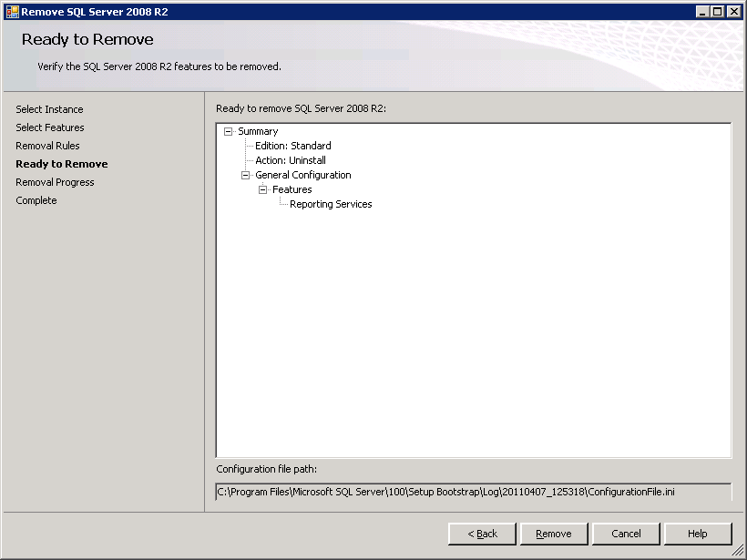Cancel the uninstall wizard
Image resolution: width=747 pixels, height=560 pixels.
coord(626,534)
